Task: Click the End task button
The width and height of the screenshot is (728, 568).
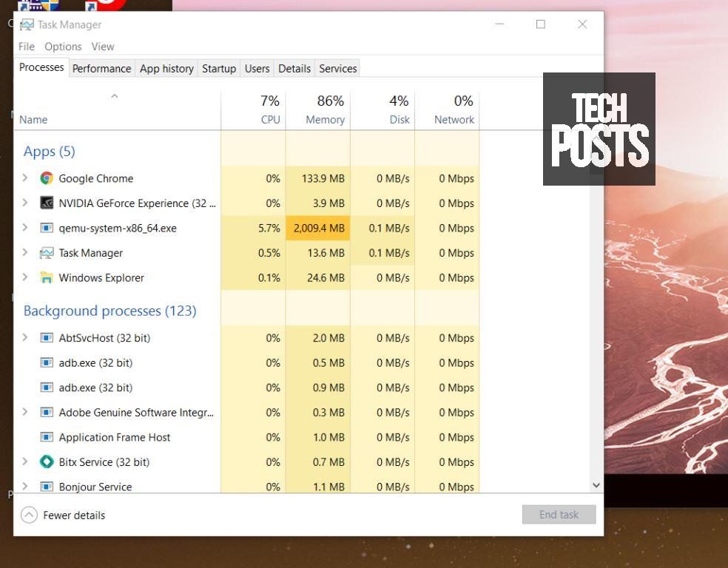Action: pos(559,515)
